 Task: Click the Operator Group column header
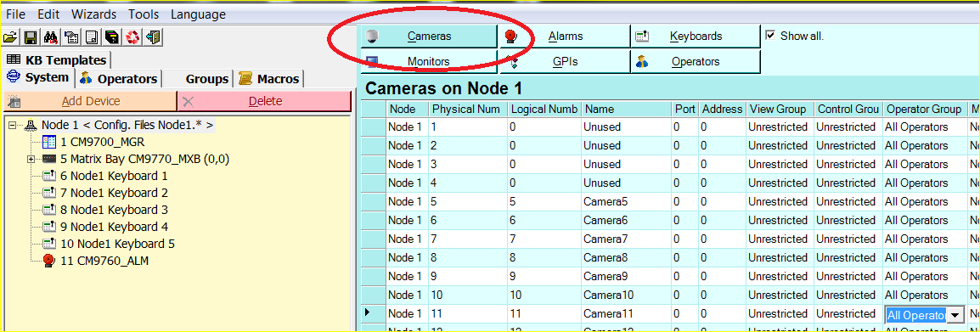pyautogui.click(x=925, y=110)
